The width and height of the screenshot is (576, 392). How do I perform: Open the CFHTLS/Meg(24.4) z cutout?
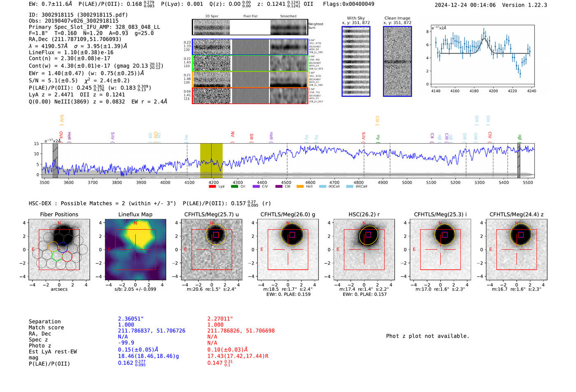517,249
